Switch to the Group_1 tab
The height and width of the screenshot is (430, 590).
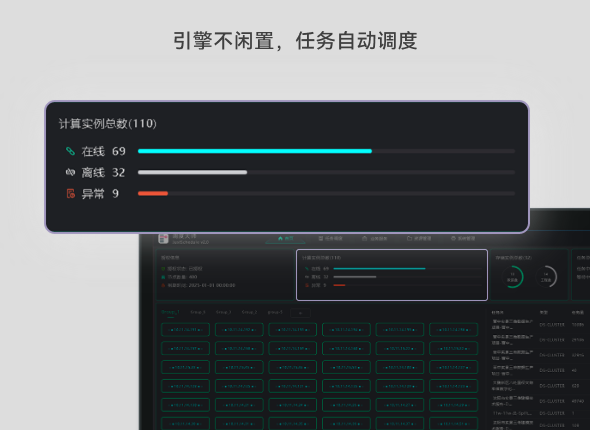pyautogui.click(x=170, y=312)
